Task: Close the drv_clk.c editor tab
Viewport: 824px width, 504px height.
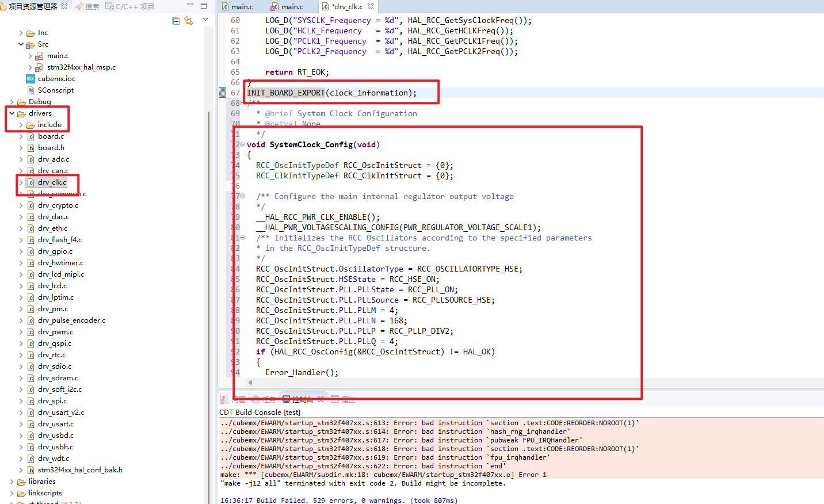Action: [x=371, y=6]
